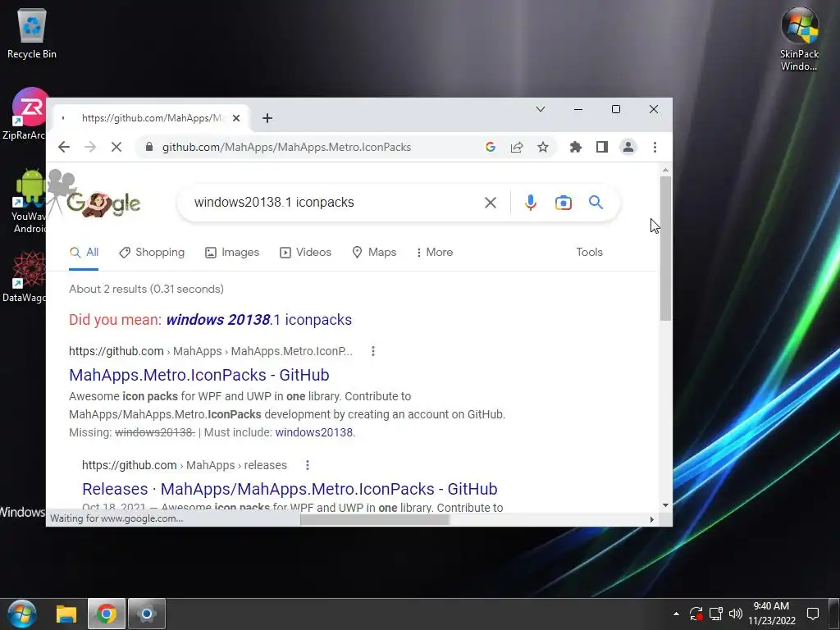
Task: Click the github.com browser tab
Action: pos(152,118)
